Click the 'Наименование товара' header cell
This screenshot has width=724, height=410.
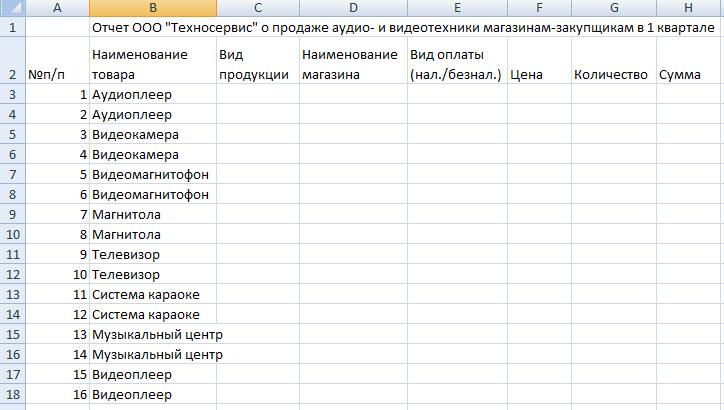pyautogui.click(x=153, y=60)
